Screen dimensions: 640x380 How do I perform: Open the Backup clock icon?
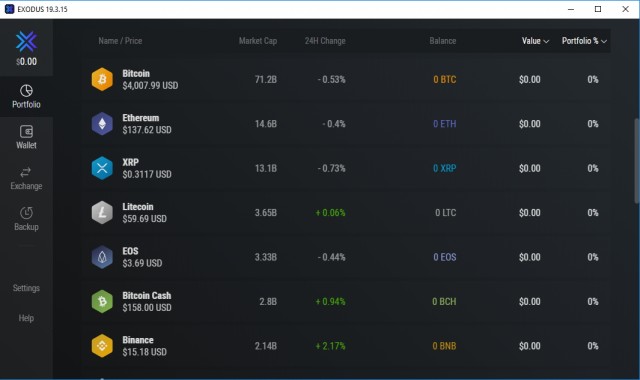[26, 213]
